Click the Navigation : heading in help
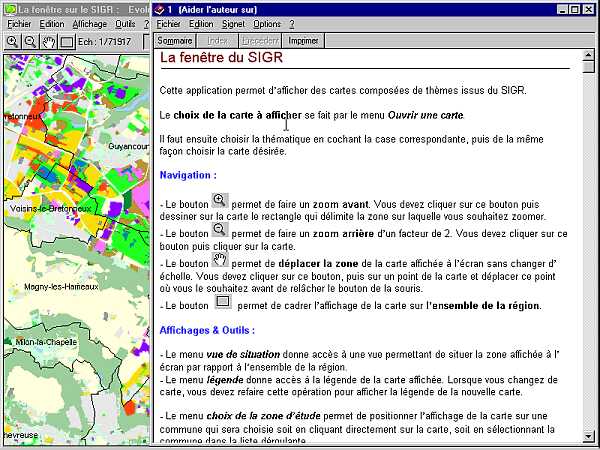The height and width of the screenshot is (450, 600). pyautogui.click(x=188, y=175)
